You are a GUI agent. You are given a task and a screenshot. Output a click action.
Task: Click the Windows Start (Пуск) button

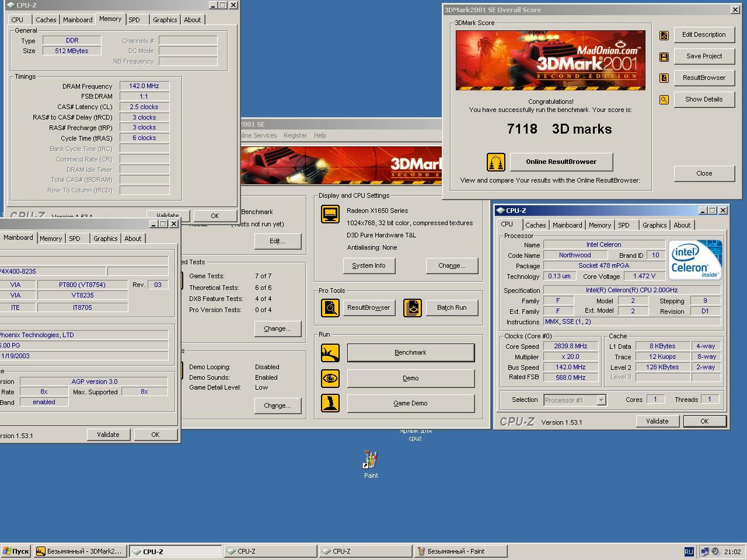[x=16, y=551]
